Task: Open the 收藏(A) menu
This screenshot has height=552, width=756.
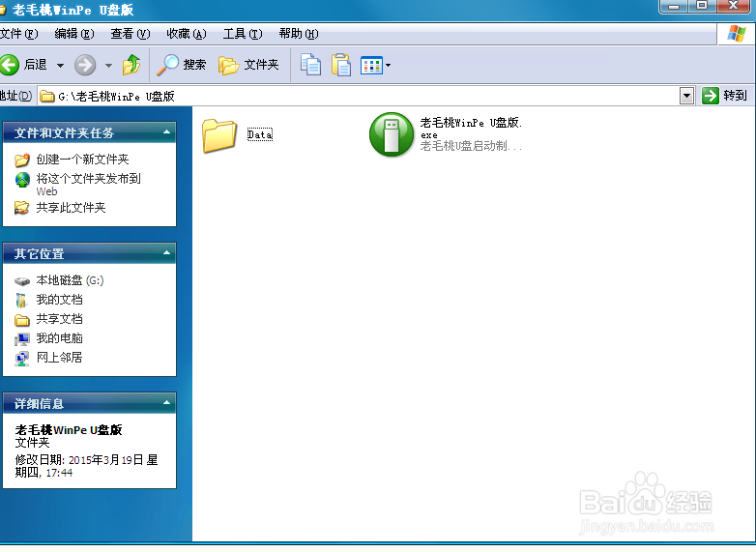Action: 187,34
